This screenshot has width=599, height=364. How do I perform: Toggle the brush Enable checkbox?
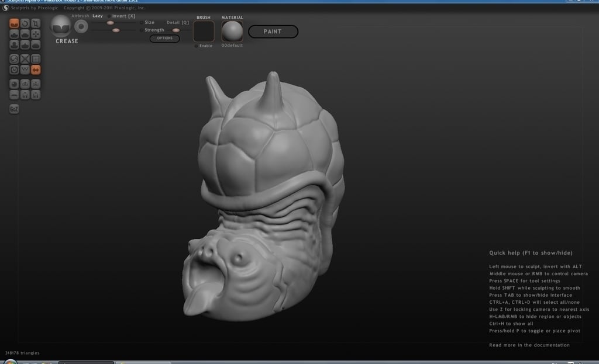203,46
